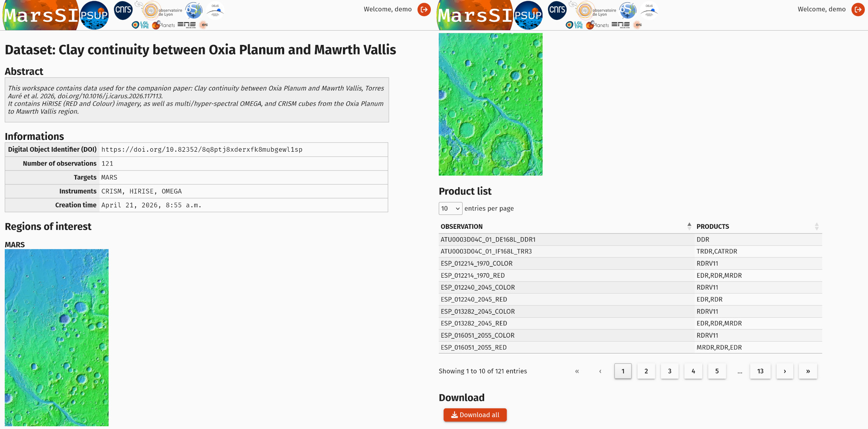This screenshot has height=429, width=868.
Task: Click the LGL TPE logo in right header
Action: coord(574,25)
